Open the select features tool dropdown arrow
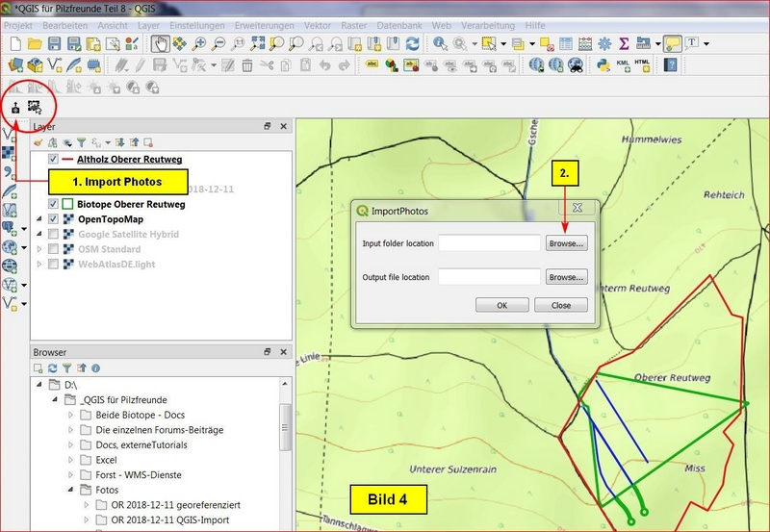770x532 pixels. coord(503,43)
